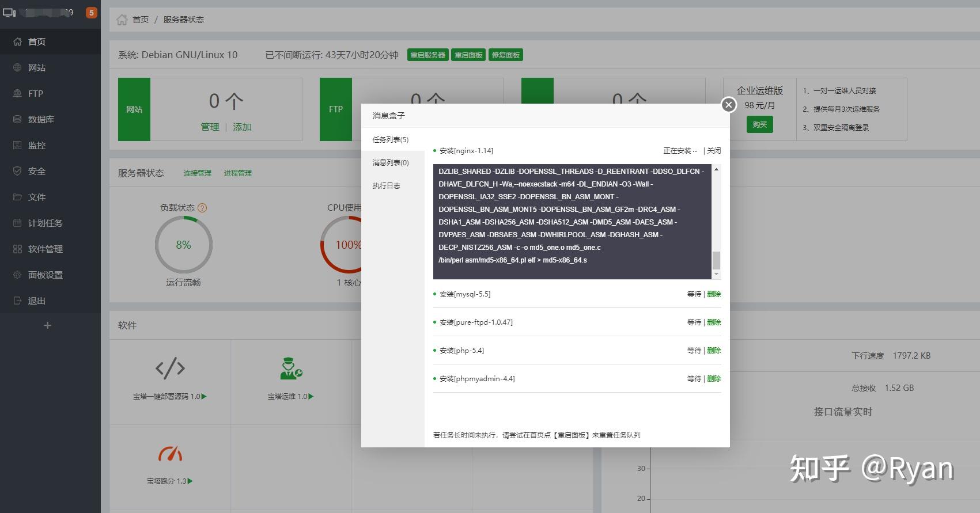Click the monitor icon at top-left
980x513 pixels.
(9, 12)
